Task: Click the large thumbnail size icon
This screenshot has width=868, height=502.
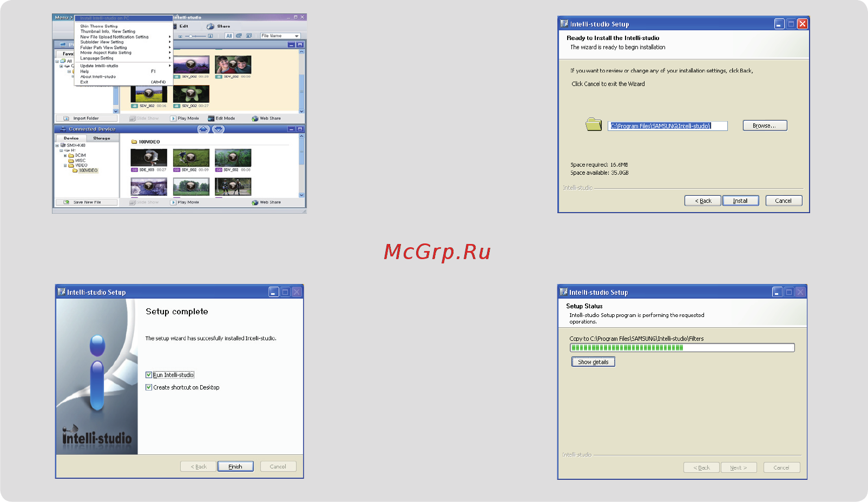Action: (211, 36)
